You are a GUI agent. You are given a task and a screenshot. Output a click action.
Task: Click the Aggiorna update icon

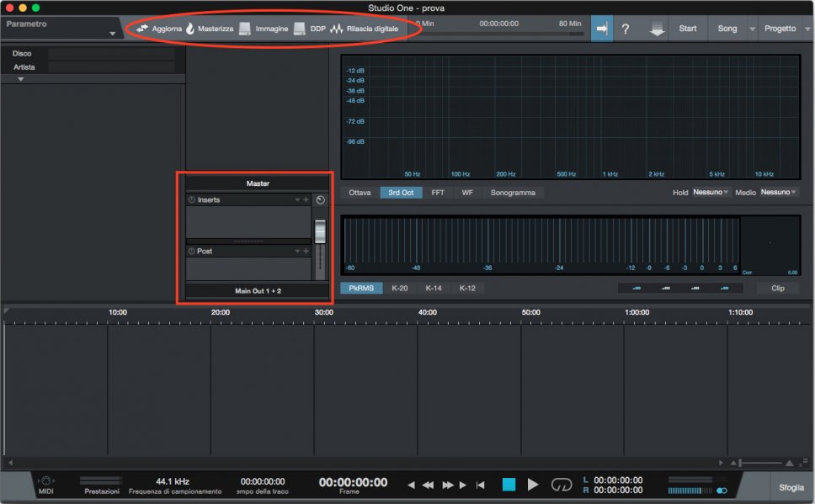142,29
